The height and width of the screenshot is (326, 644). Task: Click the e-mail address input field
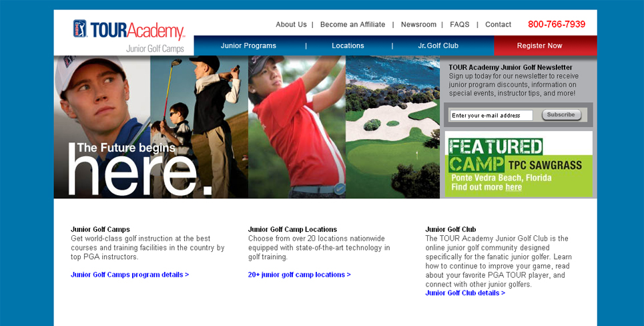click(x=491, y=116)
